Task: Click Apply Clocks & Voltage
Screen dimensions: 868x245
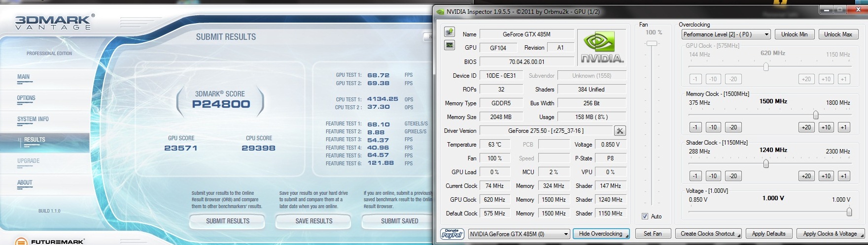Action: point(830,234)
